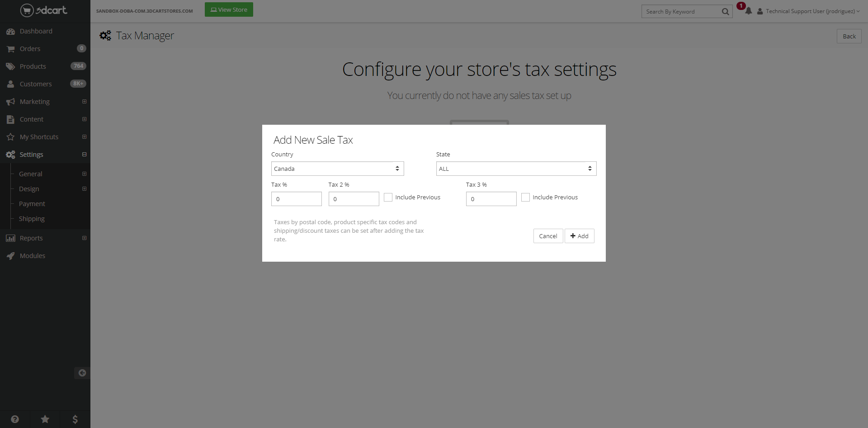Click the Add button in dialog
Viewport: 868px width, 428px height.
click(579, 236)
